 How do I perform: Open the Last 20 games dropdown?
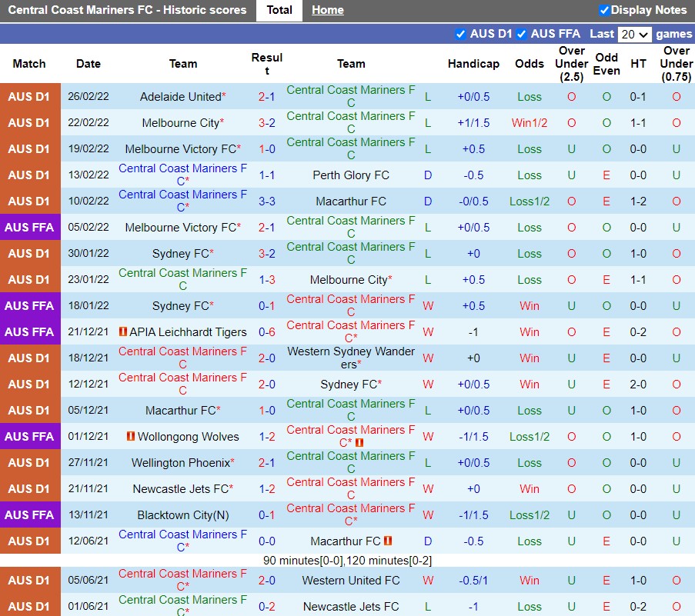pyautogui.click(x=634, y=35)
